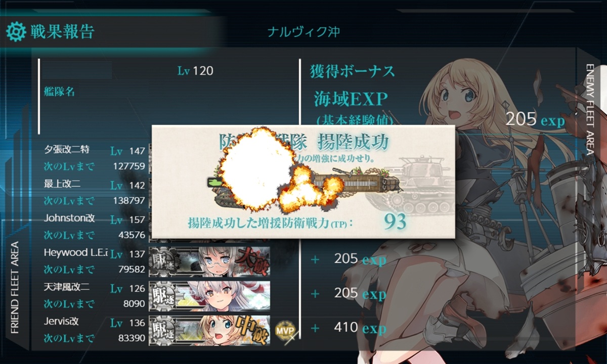Click the TP value 93
Image resolution: width=607 pixels, height=364 pixels.
point(395,221)
